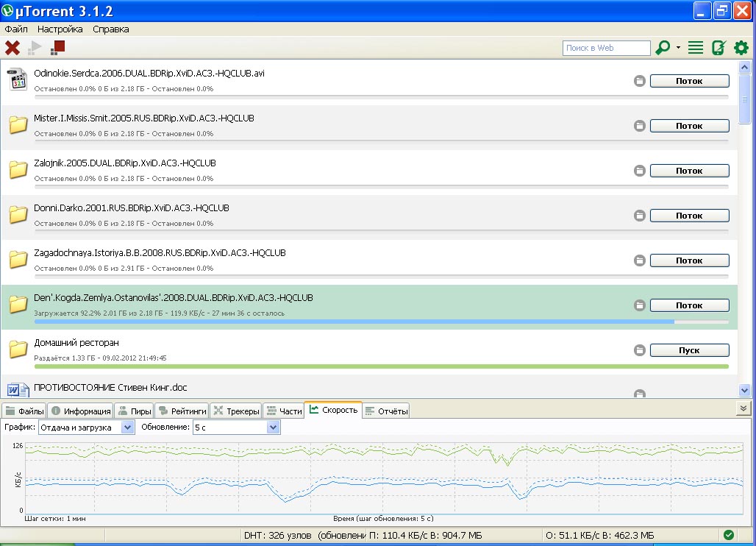Click the download status П: 110.4 КБ/с
Viewport: 756px width, 546px height.
pos(425,536)
